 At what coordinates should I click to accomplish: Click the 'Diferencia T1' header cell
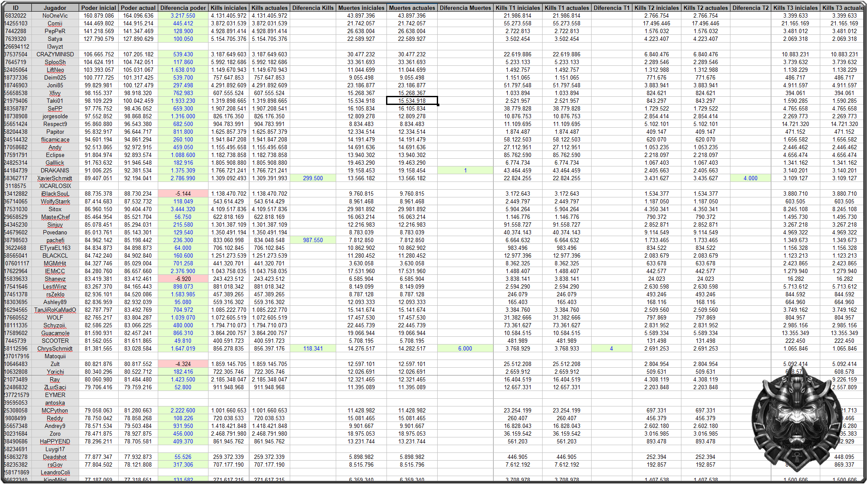click(x=611, y=8)
